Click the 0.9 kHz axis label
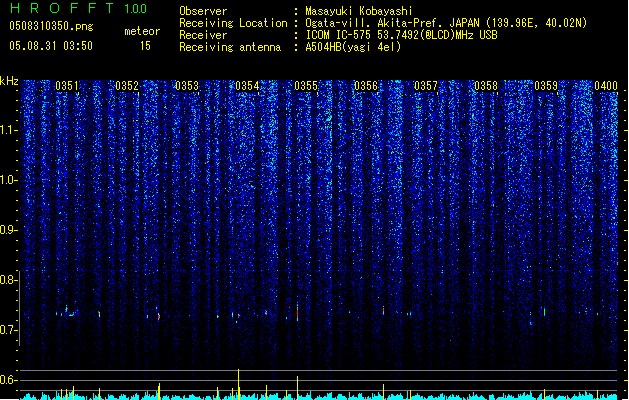Image resolution: width=629 pixels, height=400 pixels. click(8, 230)
